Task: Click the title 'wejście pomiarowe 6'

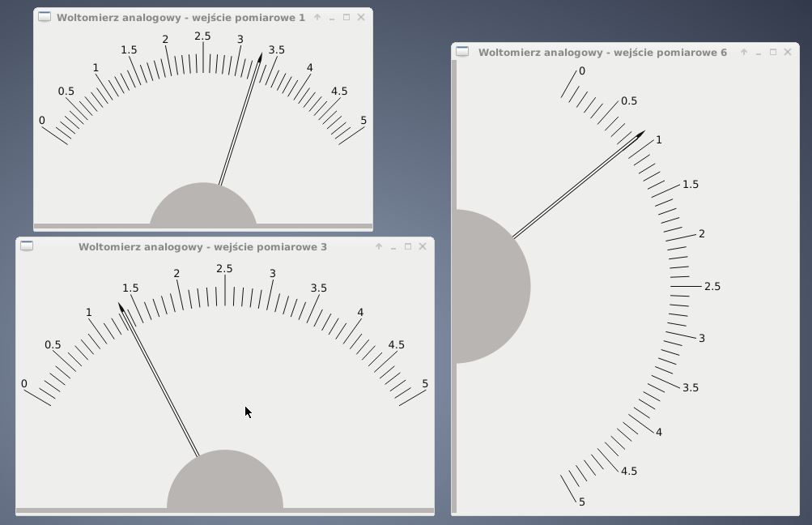Action: [x=602, y=52]
